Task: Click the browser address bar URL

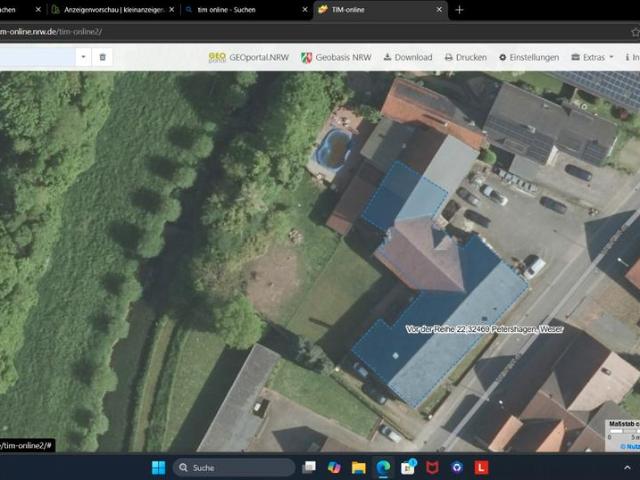Action: coord(51,32)
